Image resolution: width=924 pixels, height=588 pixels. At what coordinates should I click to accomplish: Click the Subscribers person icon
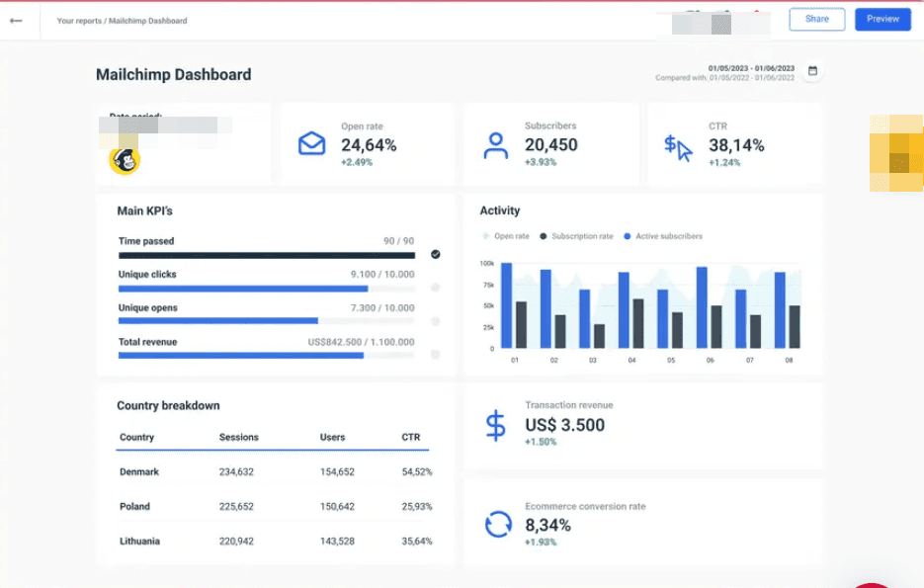point(495,145)
